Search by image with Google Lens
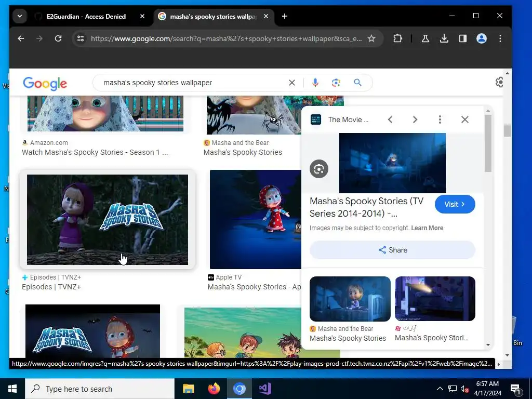This screenshot has height=399, width=532. pyautogui.click(x=336, y=83)
